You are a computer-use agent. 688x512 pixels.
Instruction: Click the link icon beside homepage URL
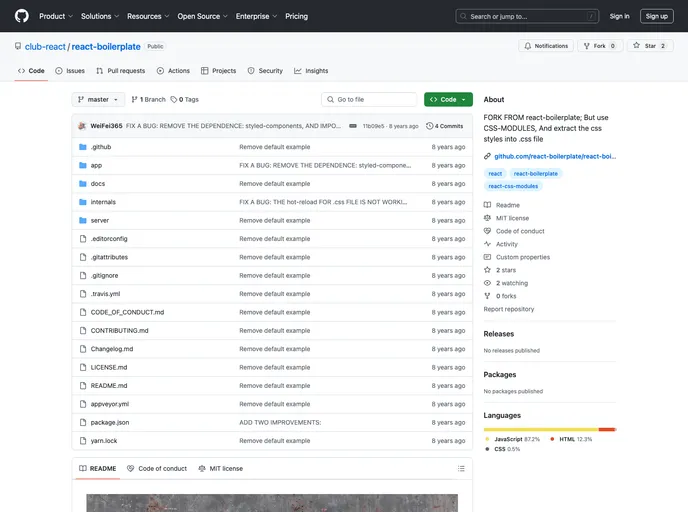(487, 156)
